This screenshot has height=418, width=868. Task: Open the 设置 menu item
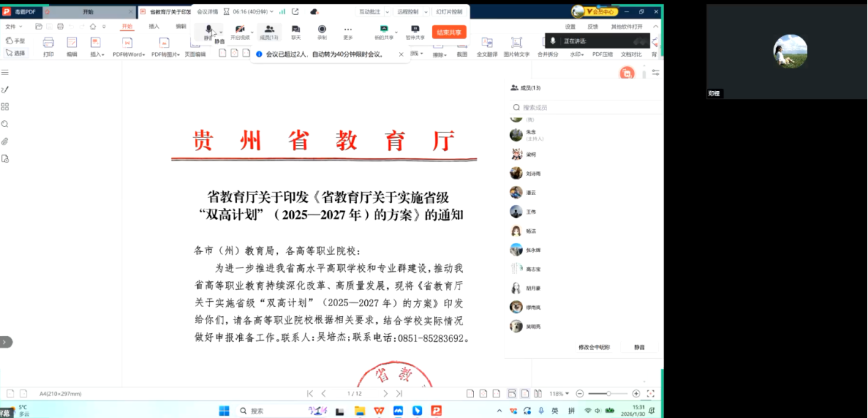570,26
